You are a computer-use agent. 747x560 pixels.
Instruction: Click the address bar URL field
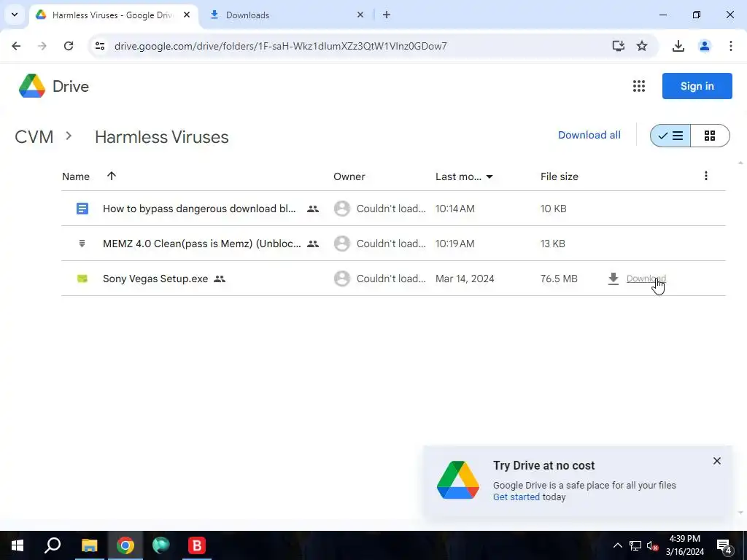(281, 46)
